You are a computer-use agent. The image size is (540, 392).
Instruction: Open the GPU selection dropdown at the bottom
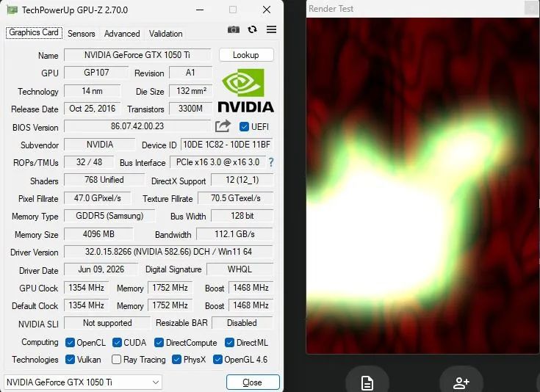coord(82,382)
